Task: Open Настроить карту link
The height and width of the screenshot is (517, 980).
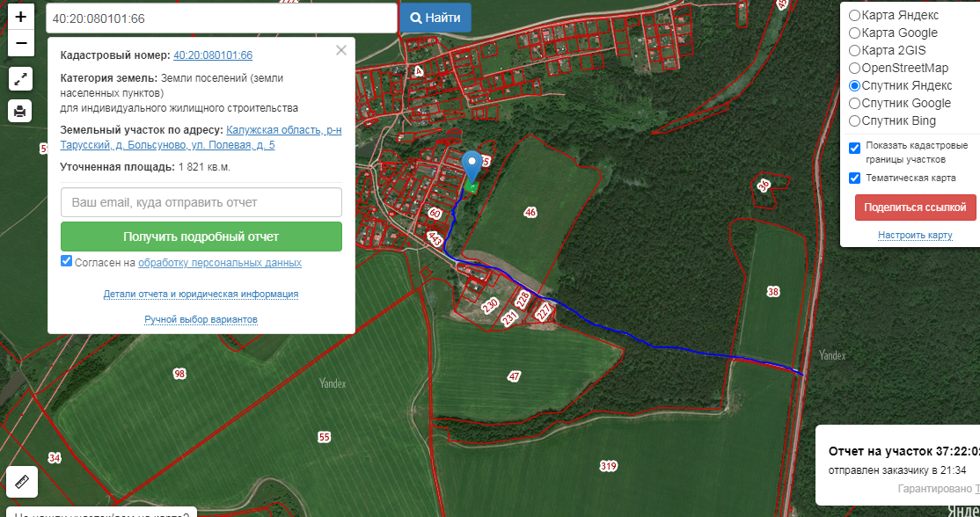Action: [x=915, y=236]
